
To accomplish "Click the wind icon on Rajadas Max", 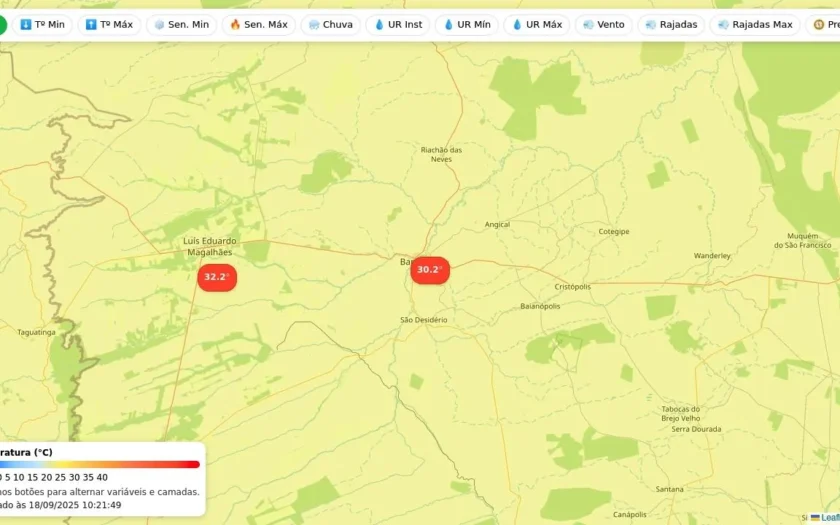I will click(723, 25).
